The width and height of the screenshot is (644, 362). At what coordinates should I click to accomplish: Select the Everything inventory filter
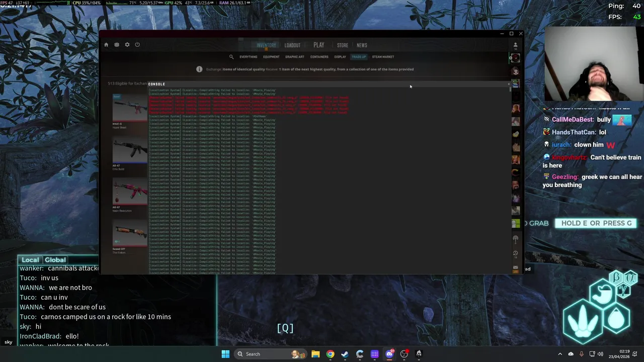point(248,57)
